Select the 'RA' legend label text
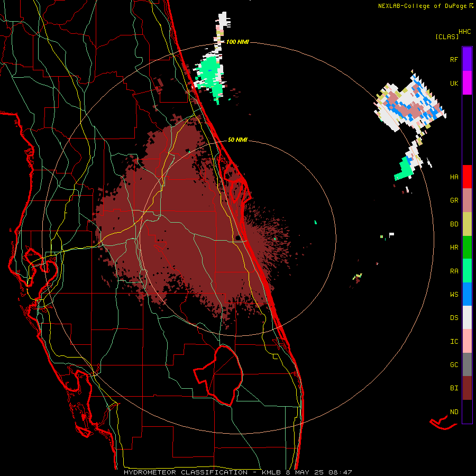Viewport: 476px width, 476px height. [x=454, y=271]
